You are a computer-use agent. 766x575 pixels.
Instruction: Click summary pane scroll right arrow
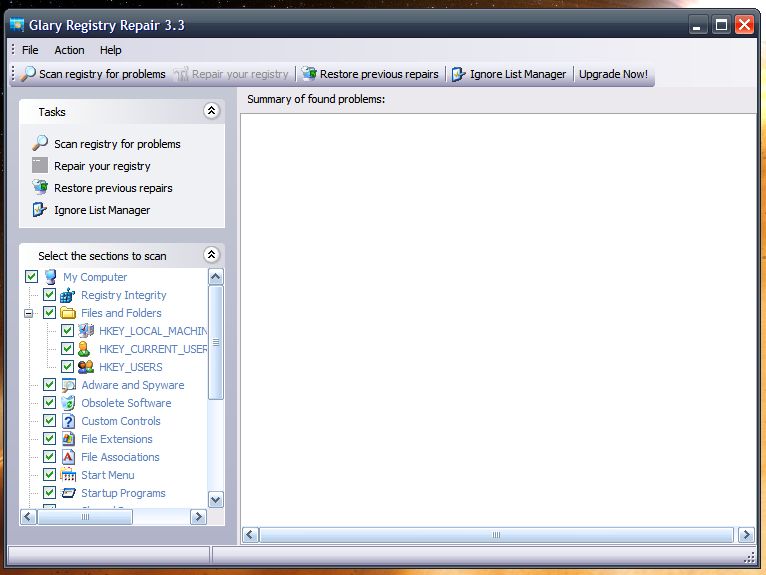coord(746,535)
